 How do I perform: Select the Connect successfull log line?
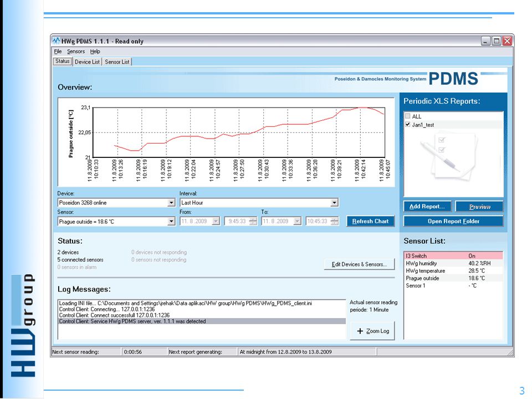[202, 315]
